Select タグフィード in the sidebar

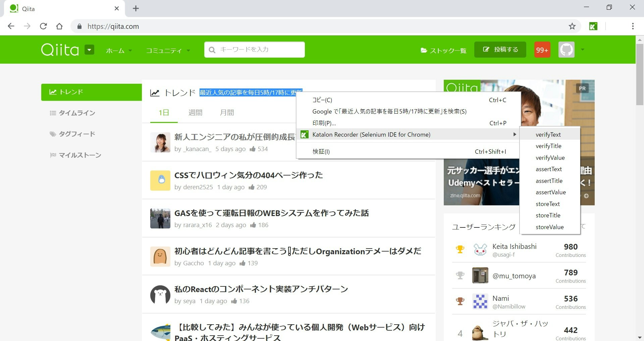point(73,134)
